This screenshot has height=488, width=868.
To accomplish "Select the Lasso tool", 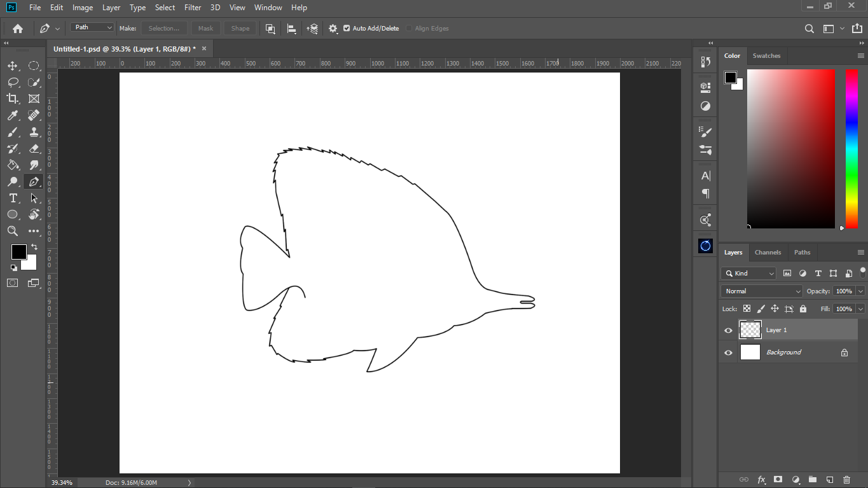I will pos(13,82).
